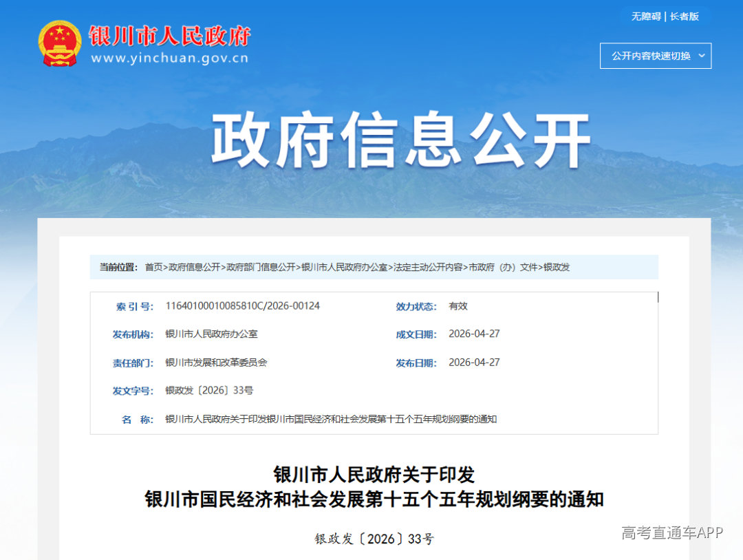Expand the 公开内容快速切换 dropdown
The width and height of the screenshot is (743, 560).
pyautogui.click(x=656, y=56)
